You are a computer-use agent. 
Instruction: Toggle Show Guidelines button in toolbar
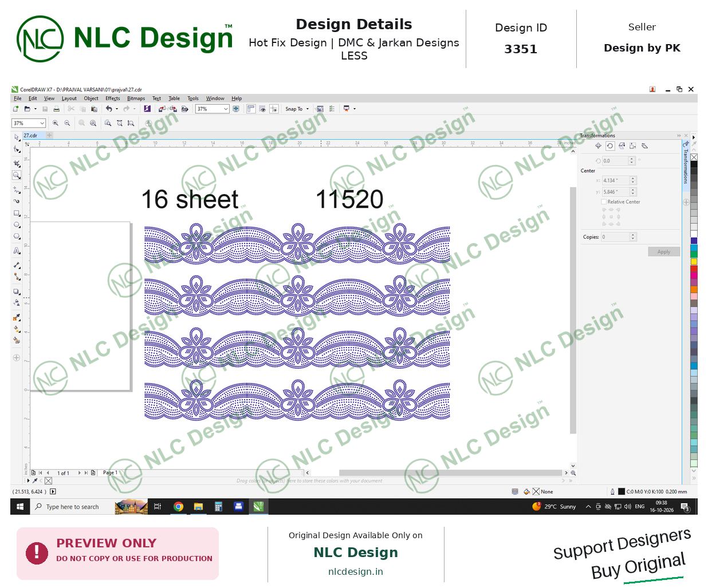pyautogui.click(x=274, y=109)
